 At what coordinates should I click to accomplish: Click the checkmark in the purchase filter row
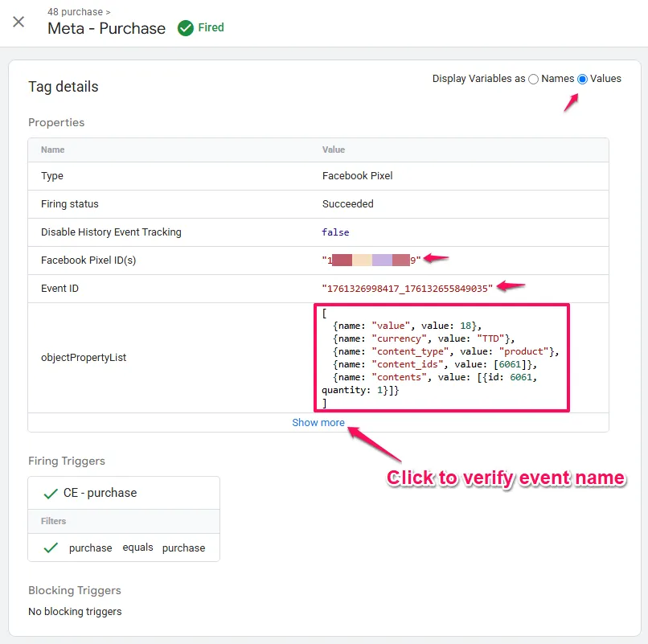coord(51,548)
